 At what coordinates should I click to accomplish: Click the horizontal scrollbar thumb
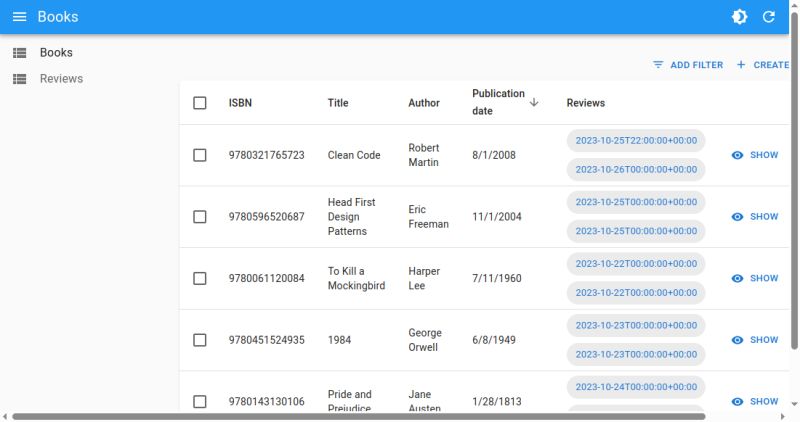coord(359,417)
